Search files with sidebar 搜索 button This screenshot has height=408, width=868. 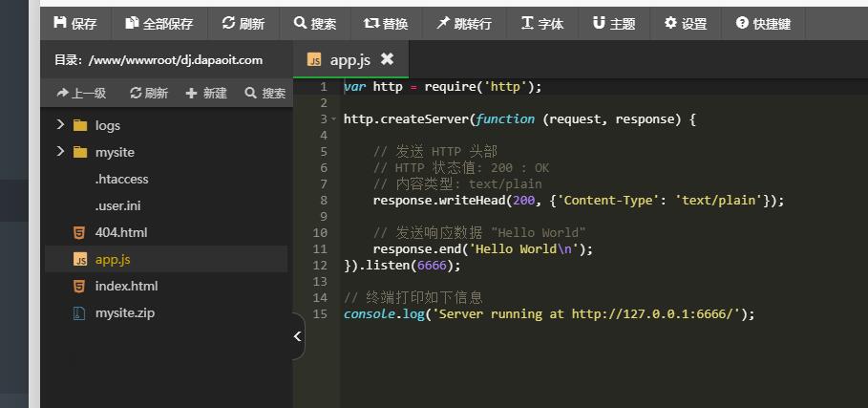[265, 93]
